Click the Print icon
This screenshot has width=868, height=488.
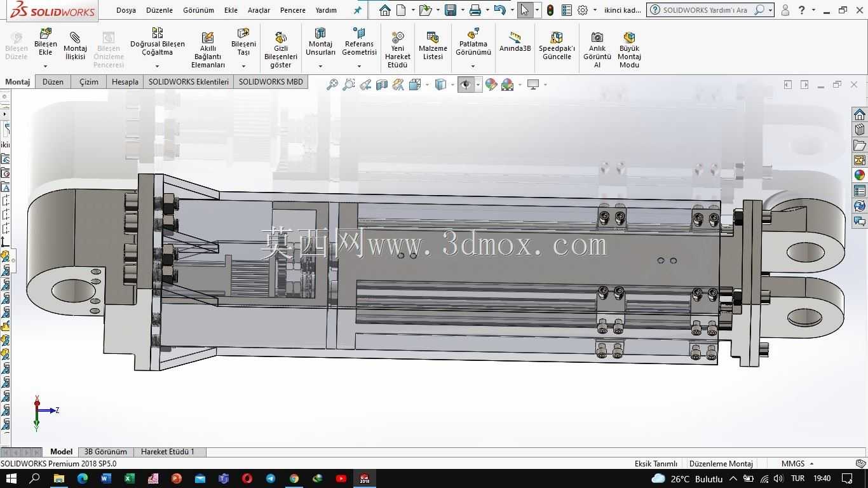(x=475, y=10)
